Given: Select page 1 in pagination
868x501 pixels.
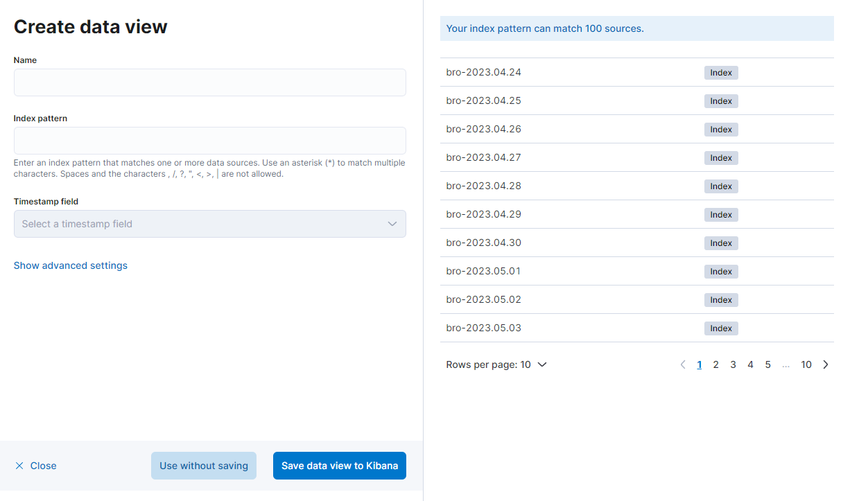Looking at the screenshot, I should coord(699,364).
